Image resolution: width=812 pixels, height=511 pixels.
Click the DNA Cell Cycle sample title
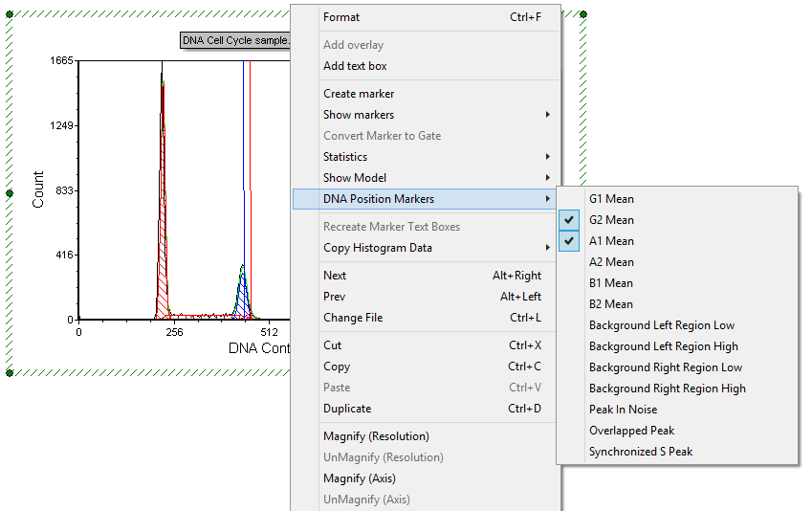(x=235, y=41)
